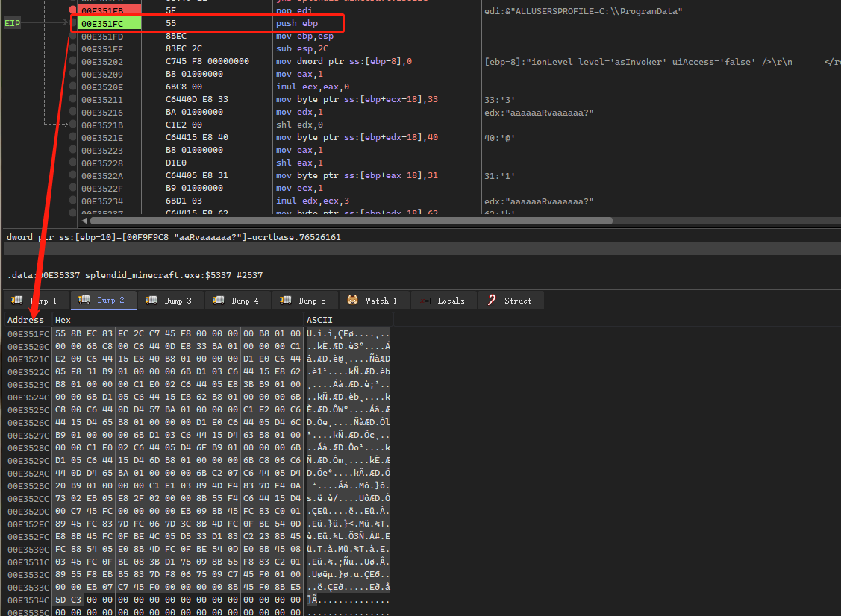The image size is (841, 616).
Task: Select instruction 'mov dword ptr ss:[ebp-8],0'
Action: pyautogui.click(x=344, y=61)
